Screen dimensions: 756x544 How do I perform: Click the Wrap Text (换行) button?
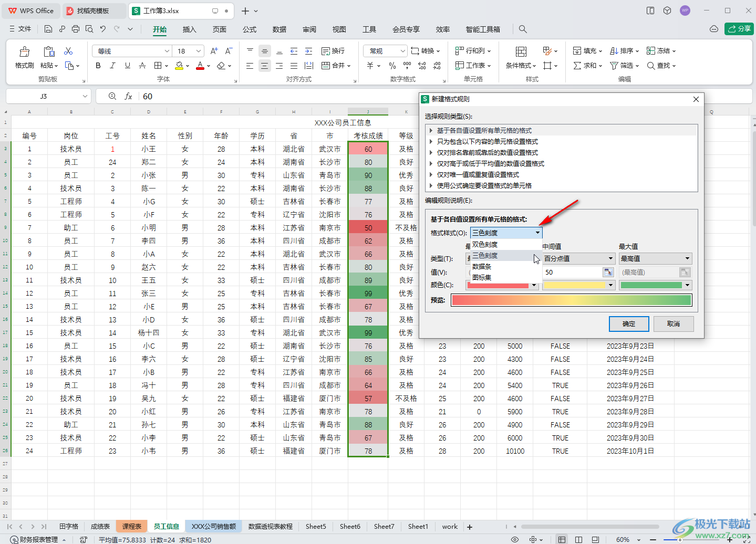click(333, 51)
